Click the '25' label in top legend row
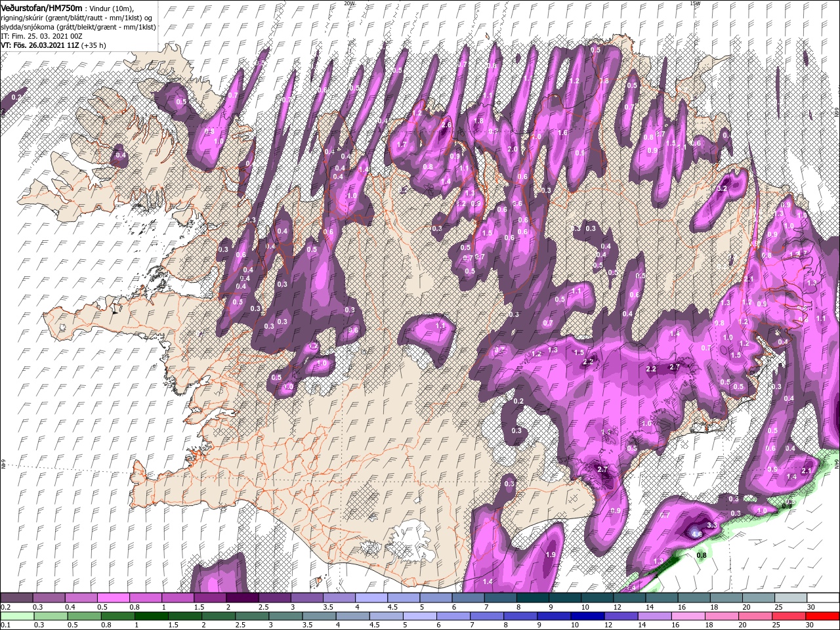The height and width of the screenshot is (630, 840). pyautogui.click(x=778, y=607)
